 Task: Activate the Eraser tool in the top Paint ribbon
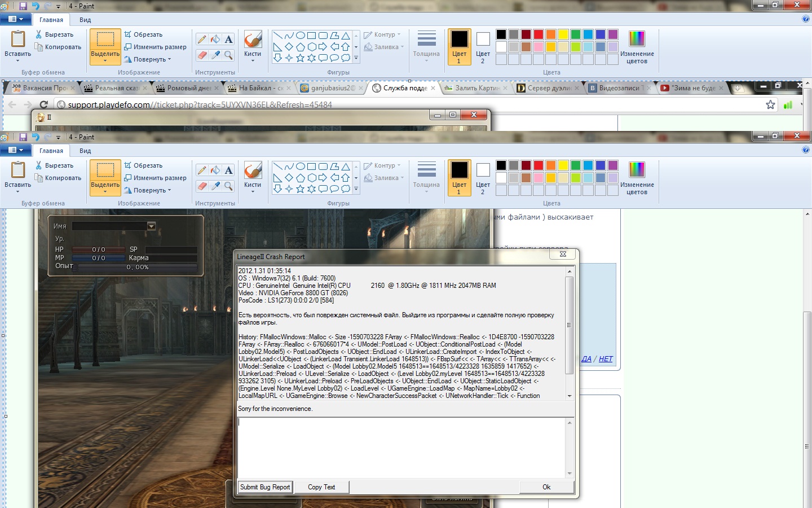(x=202, y=55)
